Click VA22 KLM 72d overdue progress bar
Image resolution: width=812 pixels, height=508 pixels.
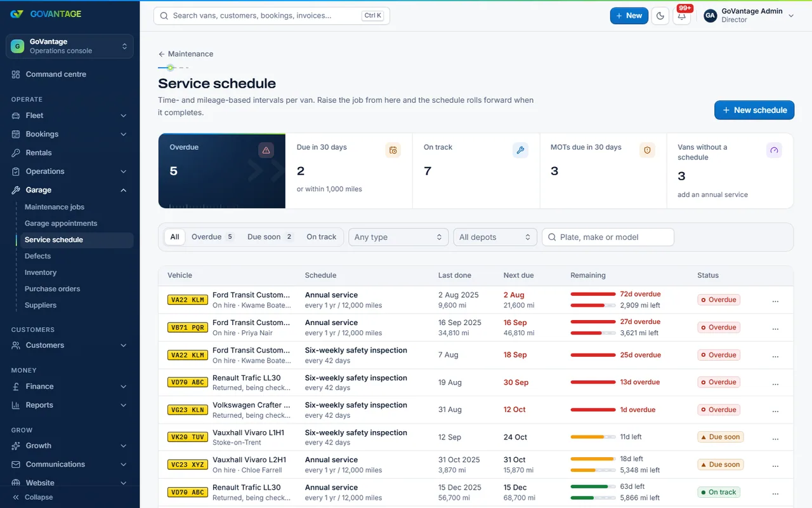[593, 294]
